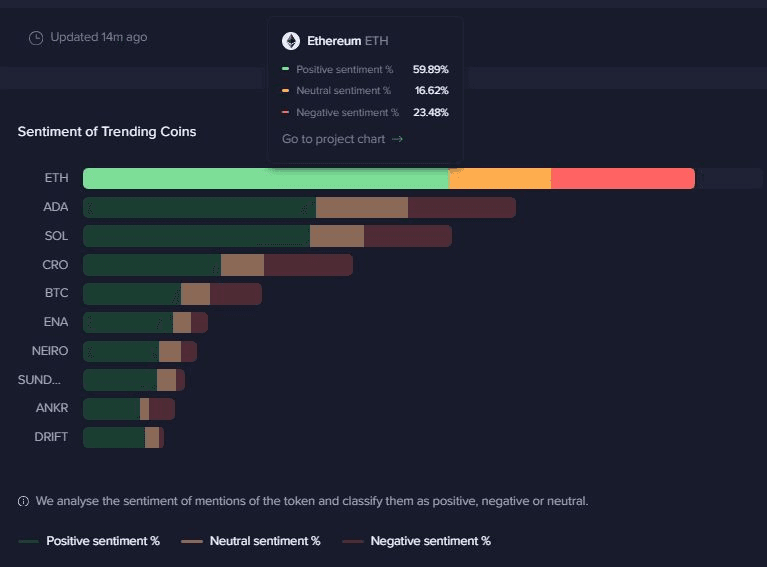Screen dimensions: 767x567
Task: Click the CRO negative sentiment bar segment
Action: point(308,265)
